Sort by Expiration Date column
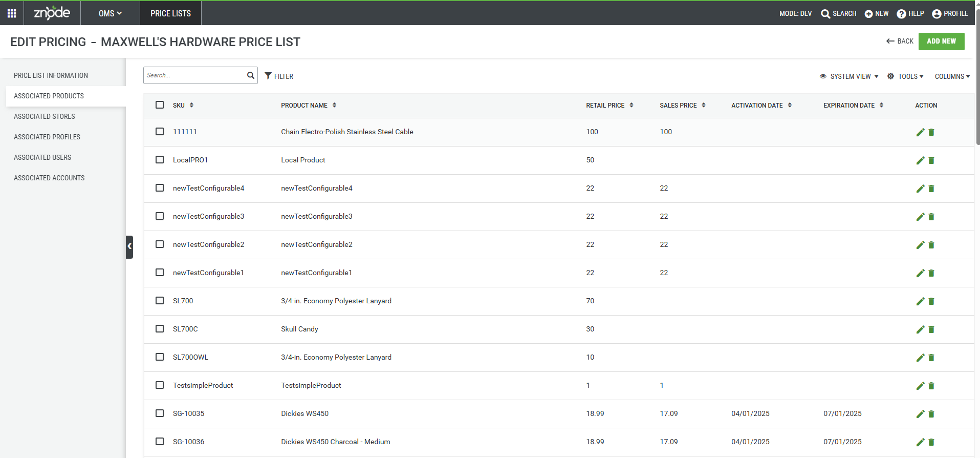The image size is (980, 458). (853, 106)
